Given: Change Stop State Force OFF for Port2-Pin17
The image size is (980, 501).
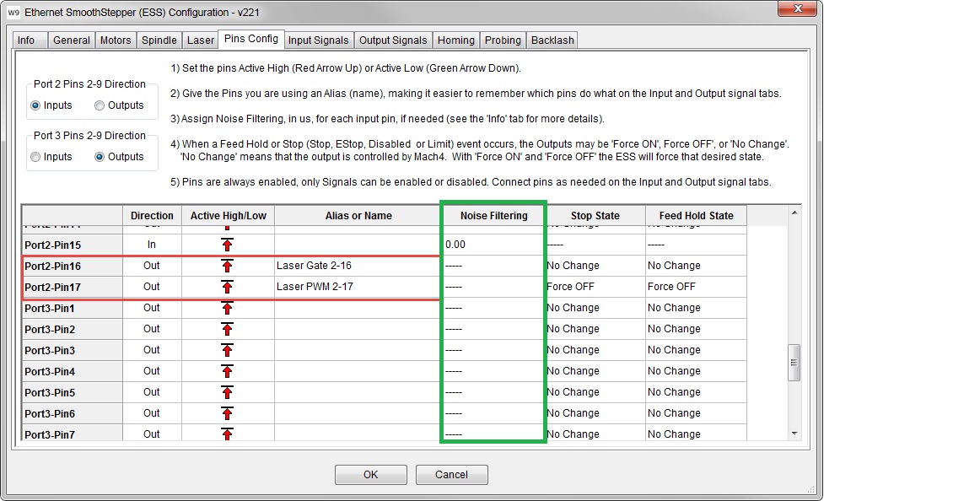Looking at the screenshot, I should 595,288.
